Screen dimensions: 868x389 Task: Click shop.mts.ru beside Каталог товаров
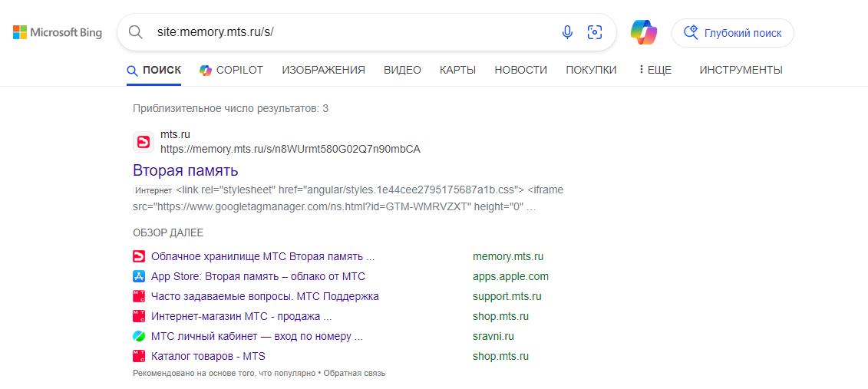(500, 356)
